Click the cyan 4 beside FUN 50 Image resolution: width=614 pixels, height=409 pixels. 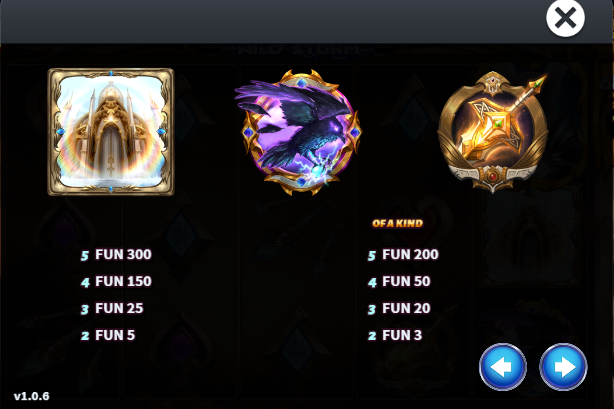point(372,282)
